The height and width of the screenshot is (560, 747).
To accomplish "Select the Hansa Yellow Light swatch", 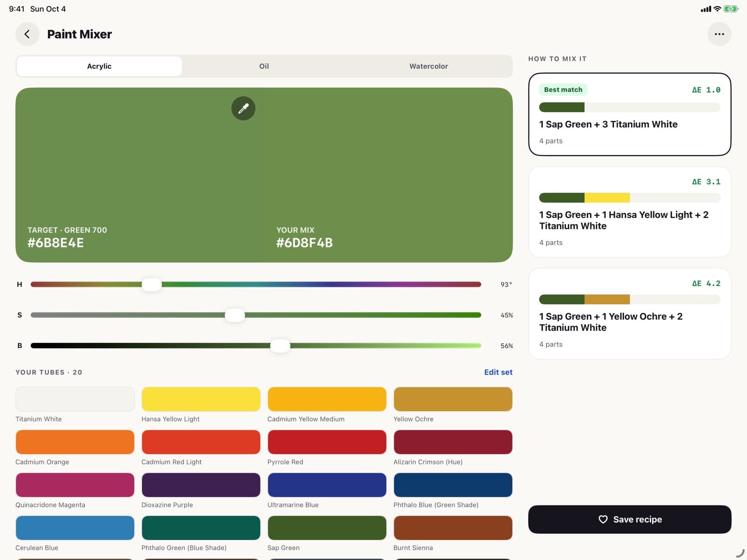I will (201, 399).
